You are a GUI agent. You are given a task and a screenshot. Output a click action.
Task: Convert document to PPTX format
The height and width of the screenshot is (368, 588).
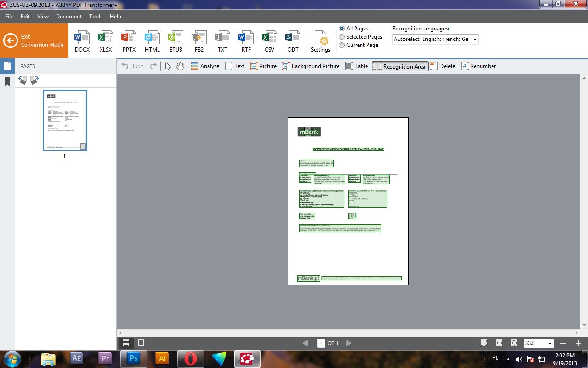(129, 41)
